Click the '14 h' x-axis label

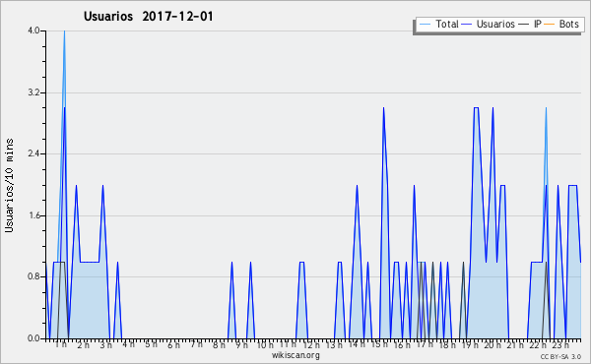tap(357, 344)
